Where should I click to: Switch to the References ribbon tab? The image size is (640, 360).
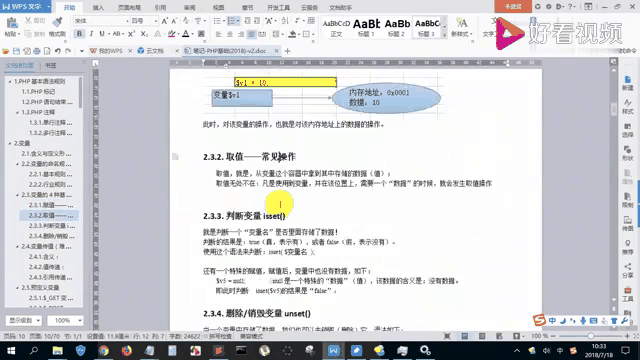coord(160,7)
